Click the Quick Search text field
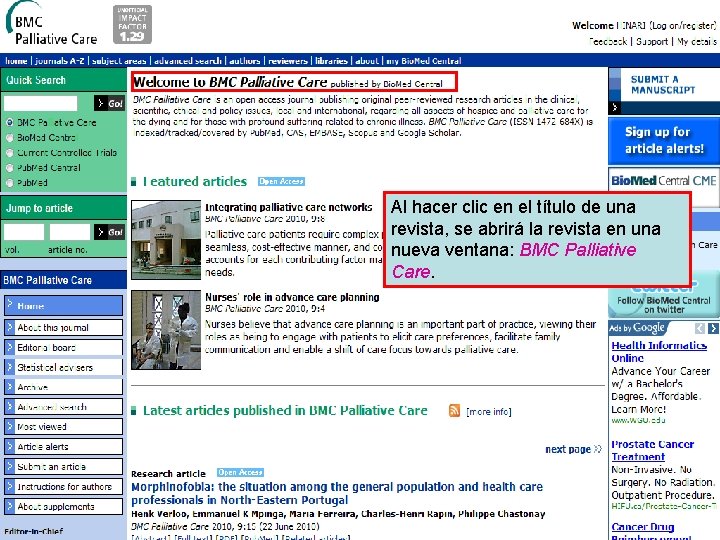720x540 pixels. pyautogui.click(x=40, y=103)
